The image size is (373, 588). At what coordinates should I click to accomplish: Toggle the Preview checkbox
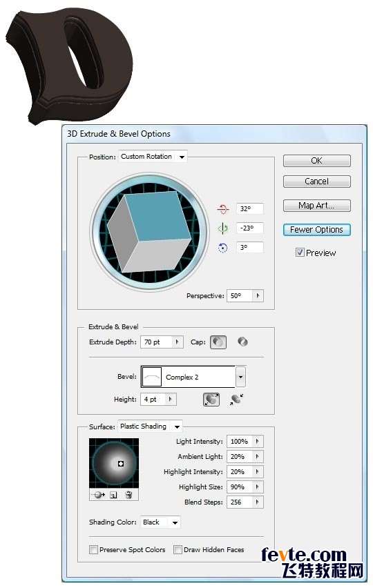click(x=300, y=253)
